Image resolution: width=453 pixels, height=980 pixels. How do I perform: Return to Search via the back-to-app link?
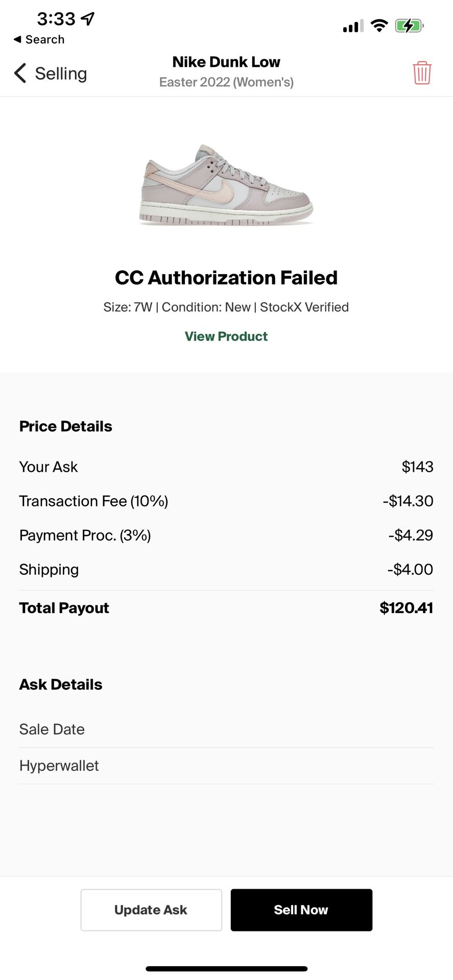39,39
